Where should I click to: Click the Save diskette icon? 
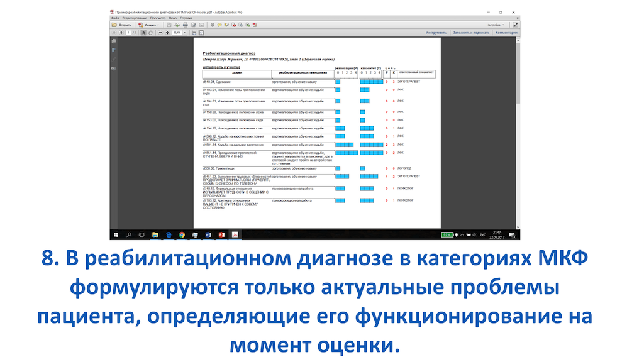(x=169, y=25)
